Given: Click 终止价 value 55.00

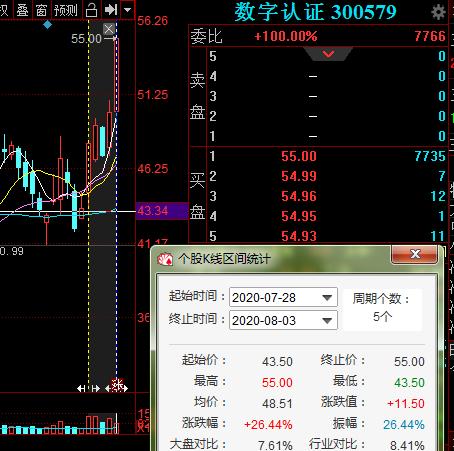Looking at the screenshot, I should [x=409, y=362].
